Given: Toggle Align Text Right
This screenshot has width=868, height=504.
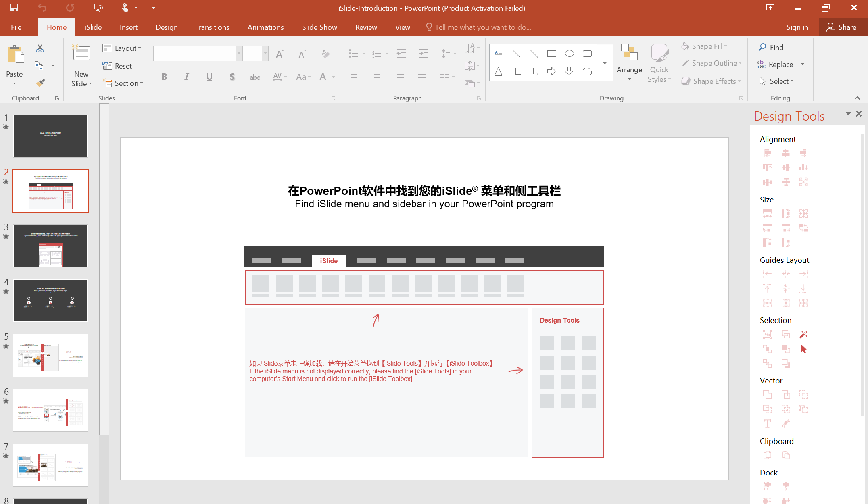Looking at the screenshot, I should [x=399, y=77].
